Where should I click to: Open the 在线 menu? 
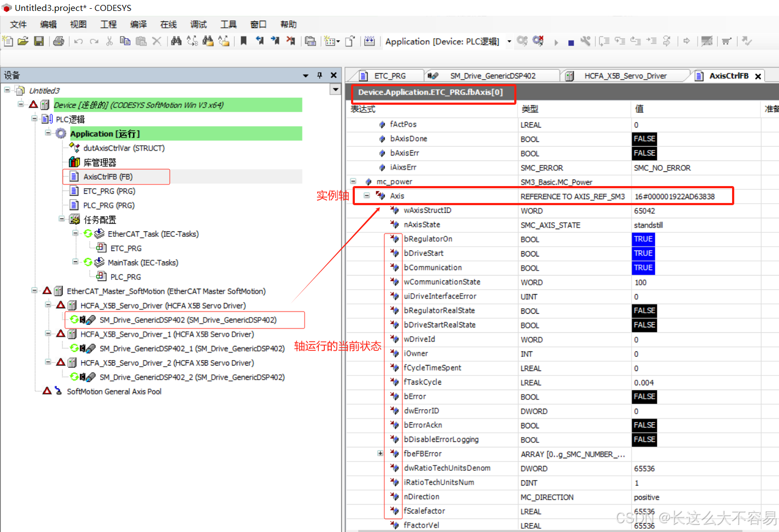click(x=169, y=25)
